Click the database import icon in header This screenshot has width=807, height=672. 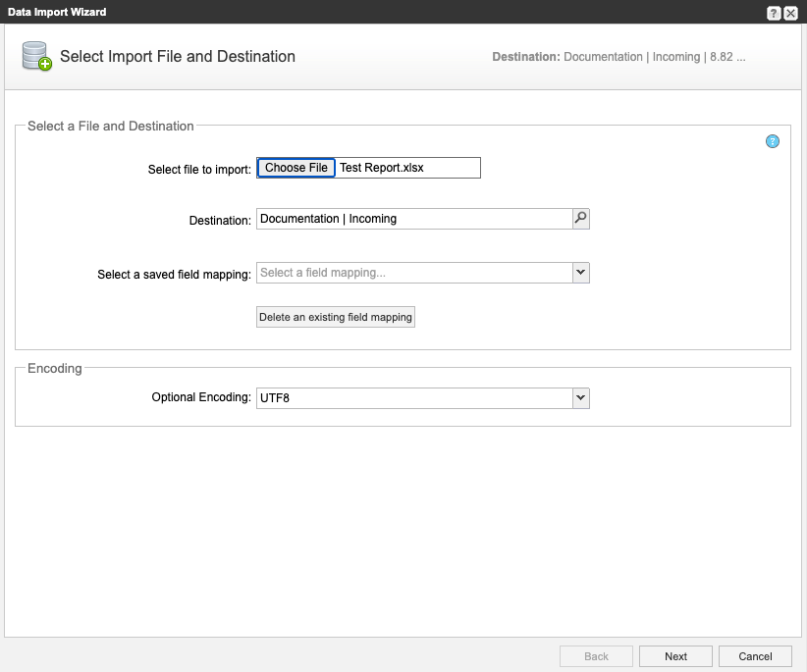click(x=36, y=57)
